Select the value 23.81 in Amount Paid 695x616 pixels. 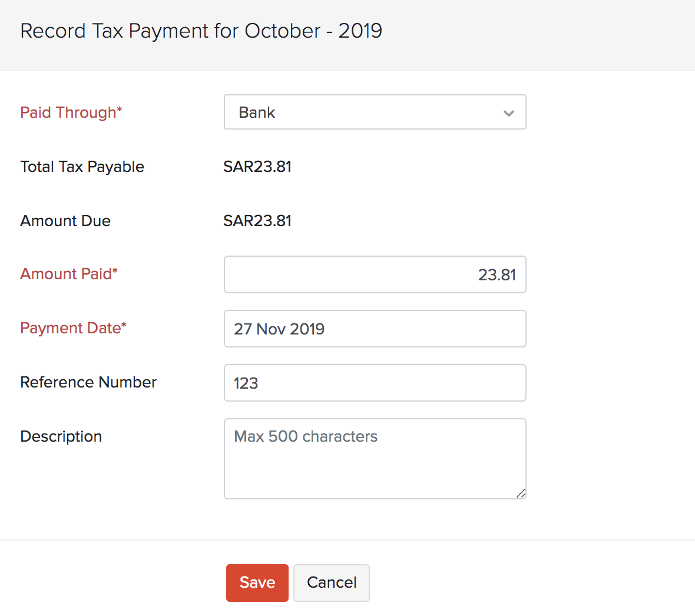tap(498, 274)
